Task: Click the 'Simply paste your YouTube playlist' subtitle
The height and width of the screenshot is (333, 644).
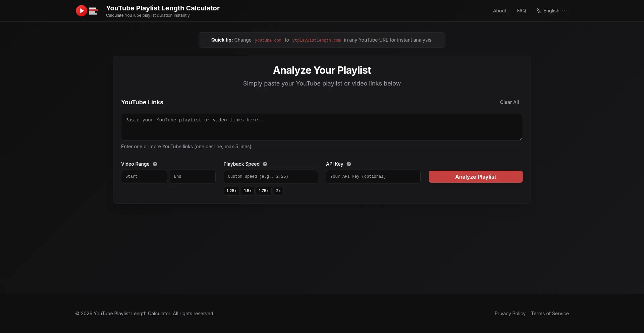Action: click(x=322, y=84)
